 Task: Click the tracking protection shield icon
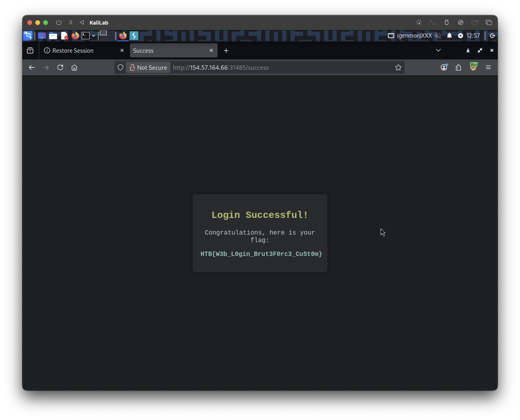click(x=120, y=68)
